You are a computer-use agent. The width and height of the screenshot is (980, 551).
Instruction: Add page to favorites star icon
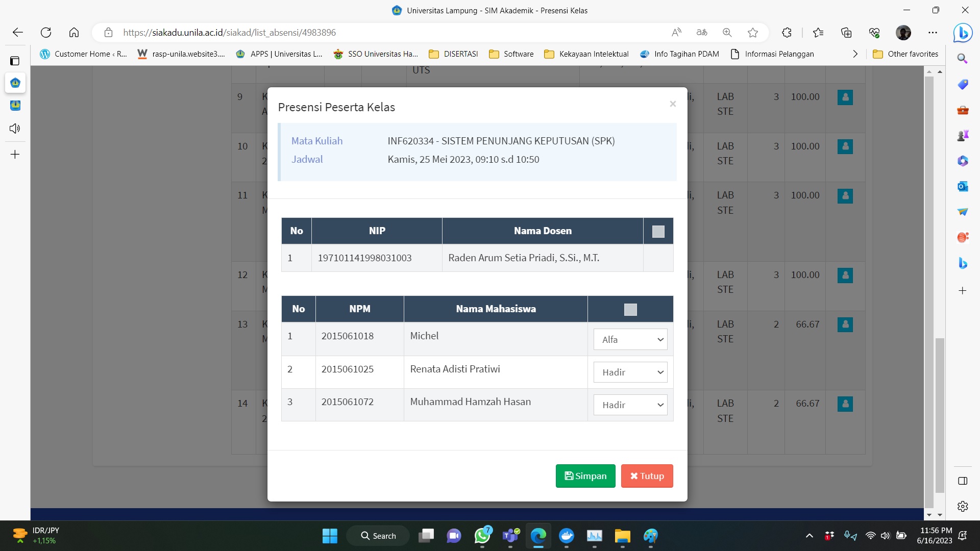click(x=752, y=33)
